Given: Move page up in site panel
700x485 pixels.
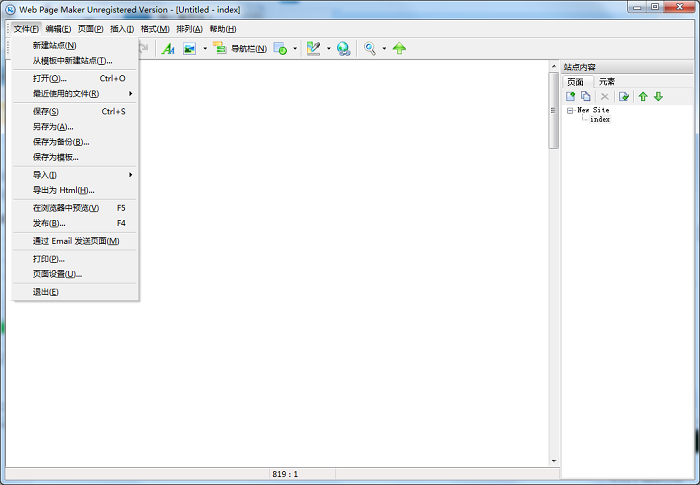Looking at the screenshot, I should (x=643, y=96).
